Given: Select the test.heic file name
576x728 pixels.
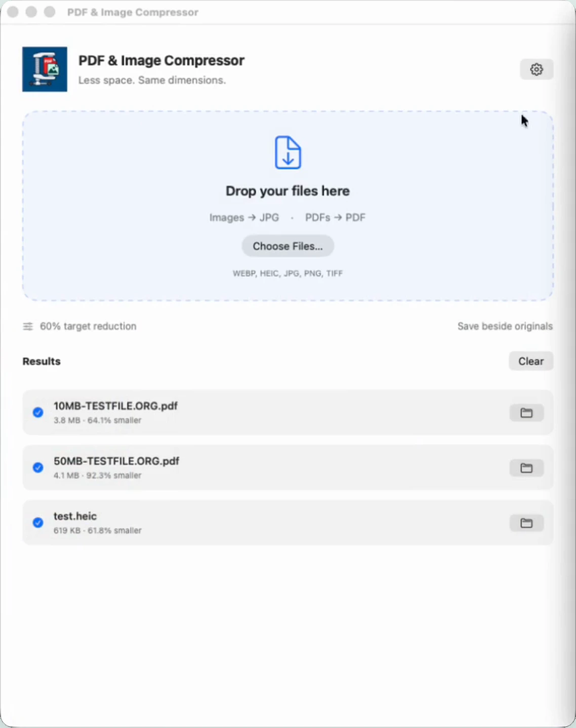Looking at the screenshot, I should 75,516.
